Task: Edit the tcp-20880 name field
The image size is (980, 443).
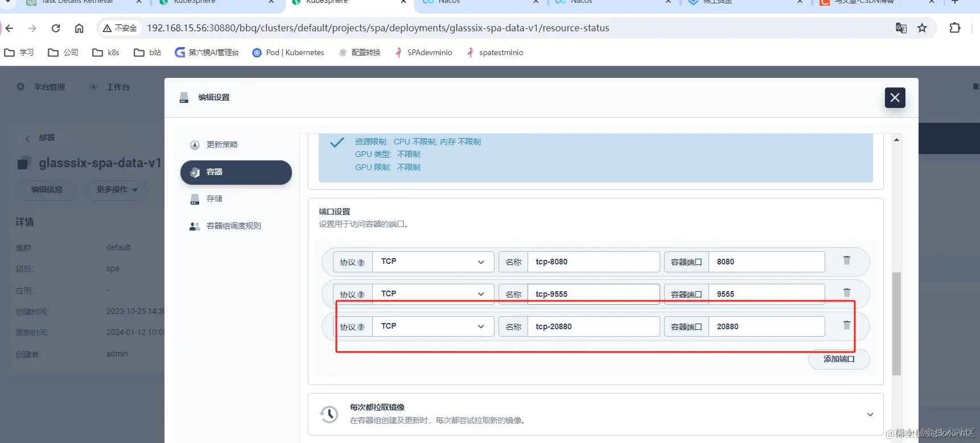Action: [594, 326]
